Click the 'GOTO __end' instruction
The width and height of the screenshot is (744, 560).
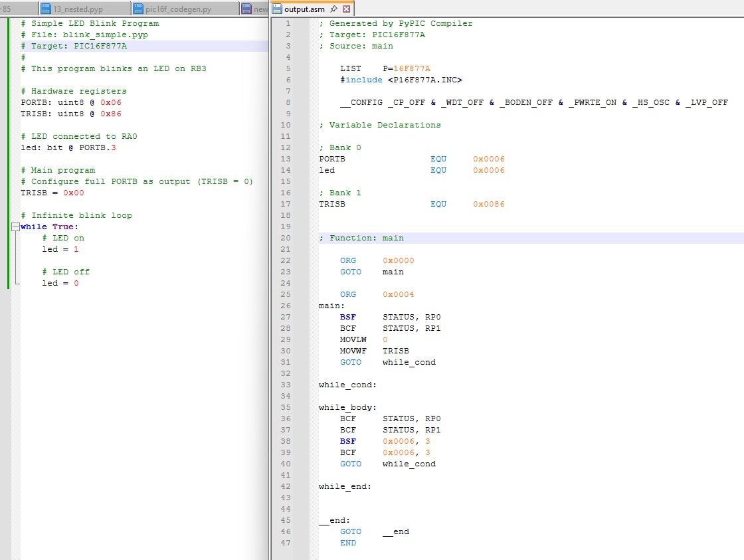[375, 532]
